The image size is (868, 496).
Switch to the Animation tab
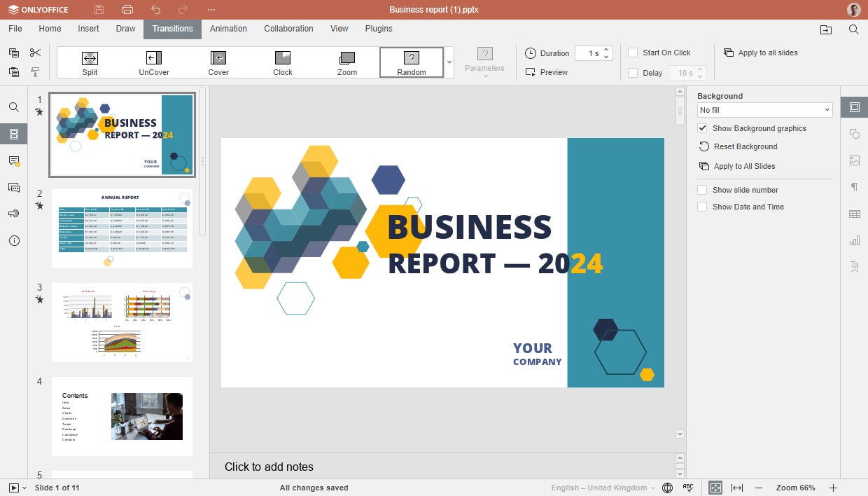tap(228, 29)
